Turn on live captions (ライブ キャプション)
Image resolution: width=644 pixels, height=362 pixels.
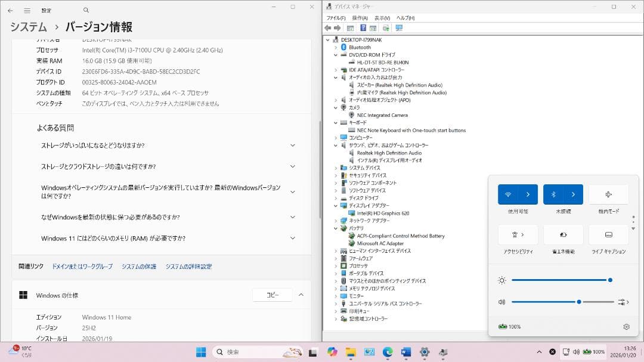[x=608, y=234]
